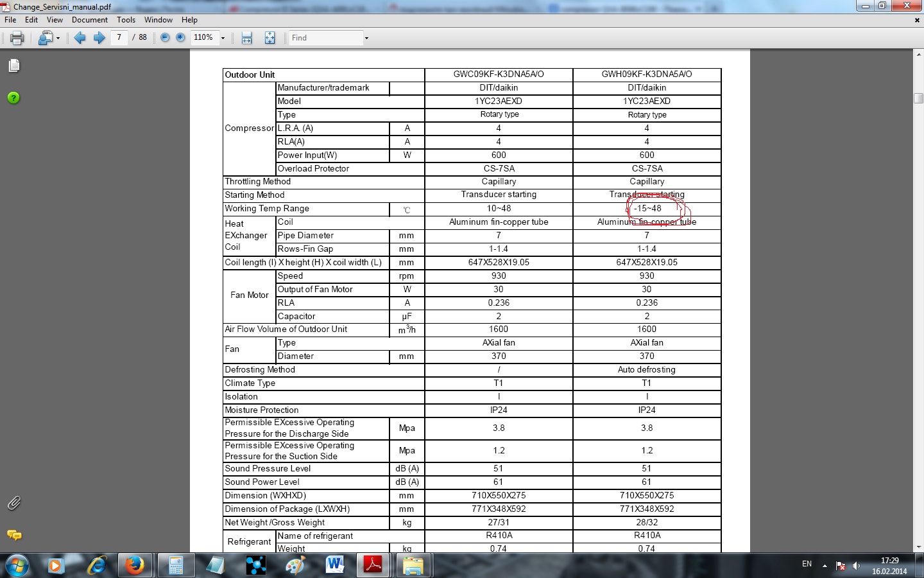This screenshot has width=924, height=578.
Task: Open the Tools menu
Action: (x=126, y=20)
